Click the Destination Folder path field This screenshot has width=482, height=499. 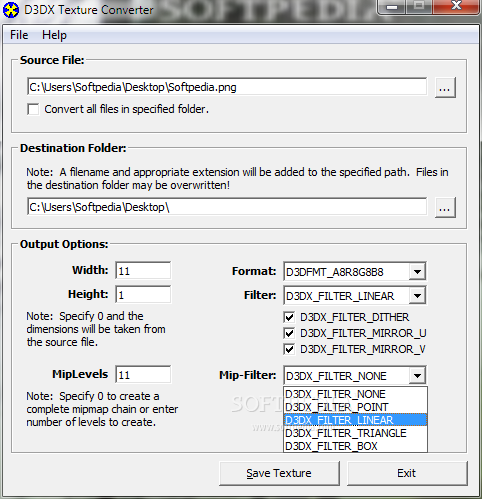[x=227, y=207]
